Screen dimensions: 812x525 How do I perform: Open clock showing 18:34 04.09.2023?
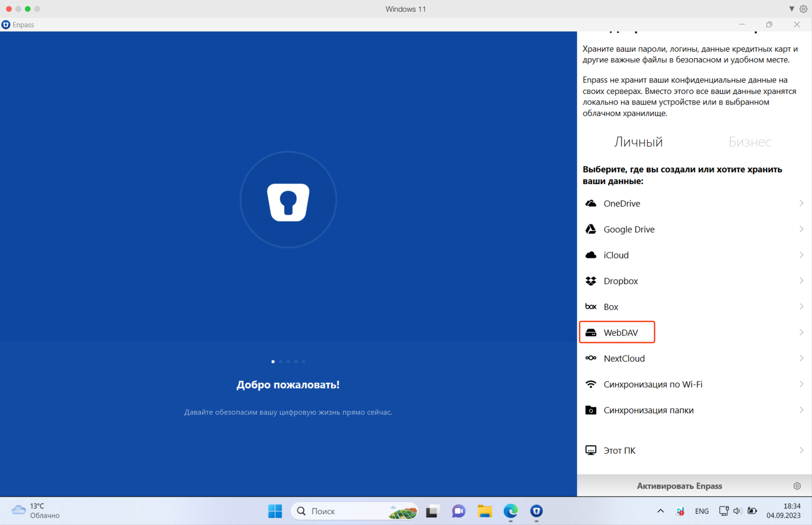coord(783,511)
